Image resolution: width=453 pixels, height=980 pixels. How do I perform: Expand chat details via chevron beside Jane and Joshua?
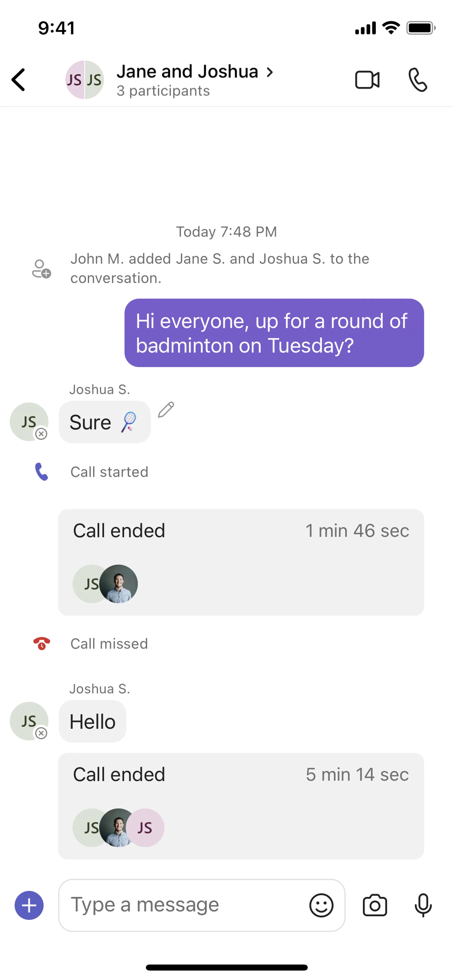pyautogui.click(x=269, y=72)
